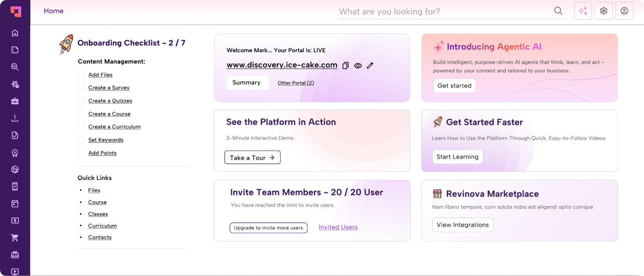Click the search field in header

(443, 12)
